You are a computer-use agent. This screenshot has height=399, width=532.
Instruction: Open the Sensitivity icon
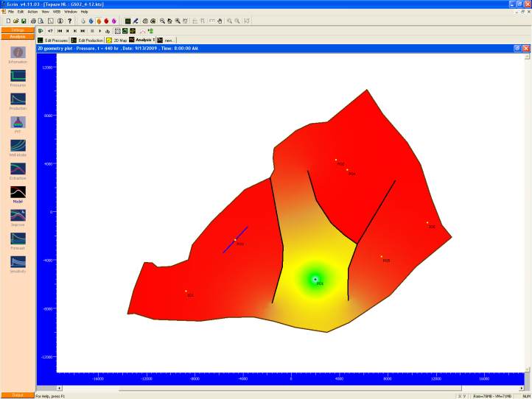tap(18, 262)
